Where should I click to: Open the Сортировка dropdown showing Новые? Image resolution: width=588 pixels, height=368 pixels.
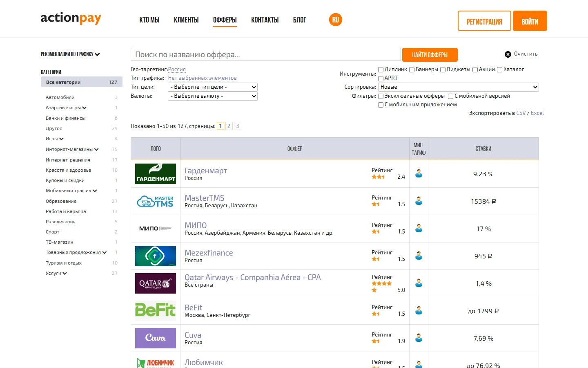[459, 87]
